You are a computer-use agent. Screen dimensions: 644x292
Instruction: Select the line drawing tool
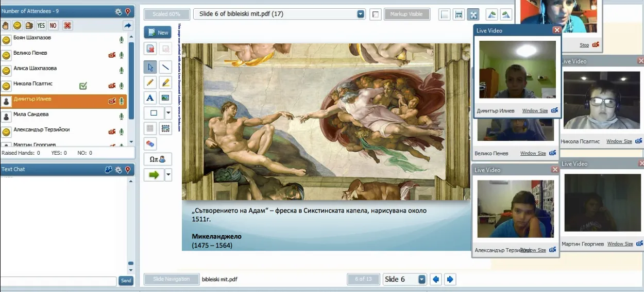[165, 67]
